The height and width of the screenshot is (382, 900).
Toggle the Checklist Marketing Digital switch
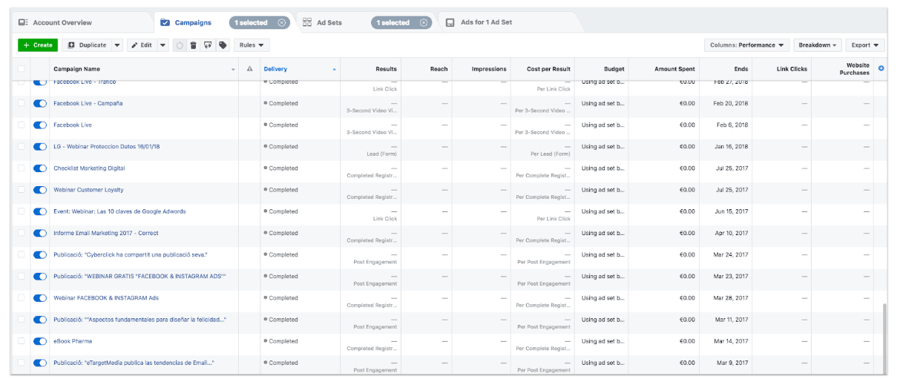[x=40, y=169]
